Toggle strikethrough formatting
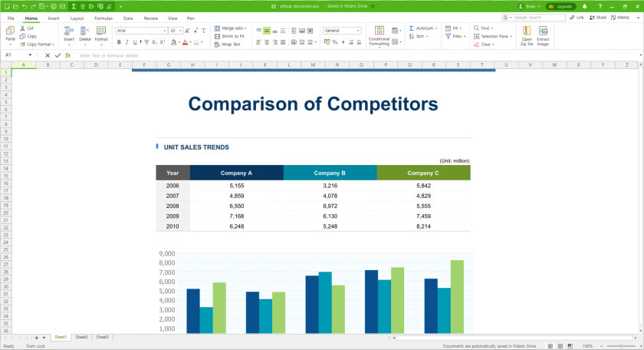 (146, 42)
